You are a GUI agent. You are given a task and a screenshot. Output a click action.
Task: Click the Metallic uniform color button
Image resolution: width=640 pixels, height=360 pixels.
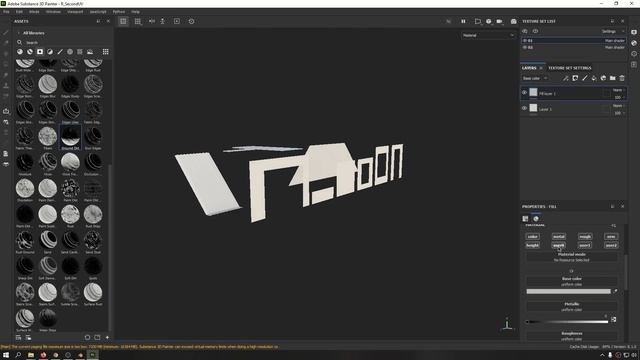[571, 307]
